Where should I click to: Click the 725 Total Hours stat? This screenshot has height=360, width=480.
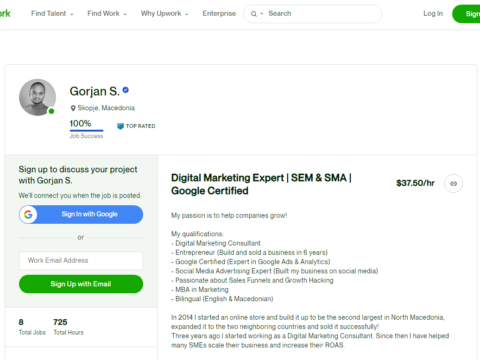coord(69,327)
